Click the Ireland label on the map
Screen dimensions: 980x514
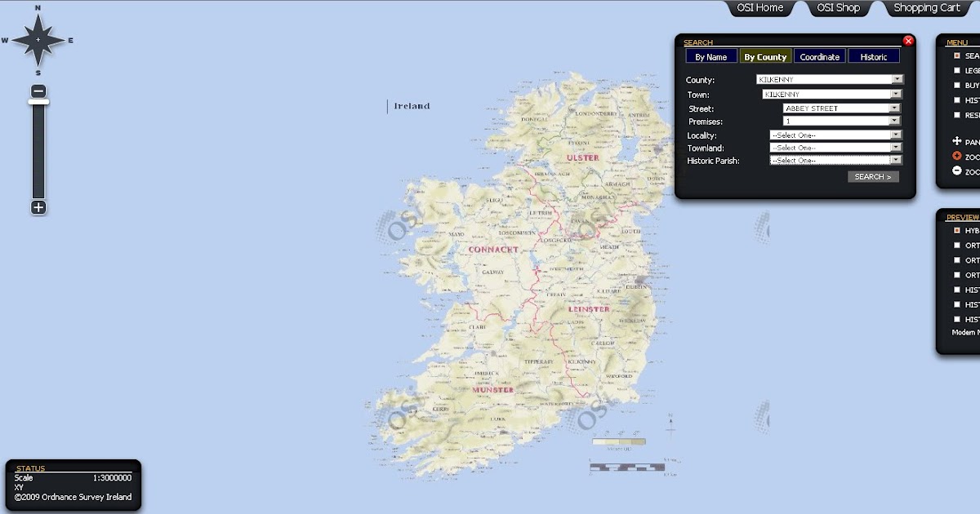[x=412, y=106]
